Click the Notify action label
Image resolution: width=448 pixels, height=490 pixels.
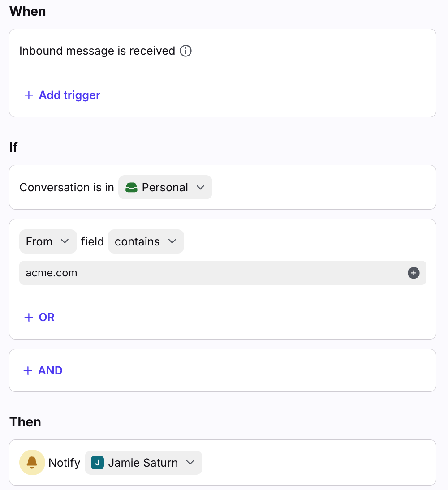[64, 463]
